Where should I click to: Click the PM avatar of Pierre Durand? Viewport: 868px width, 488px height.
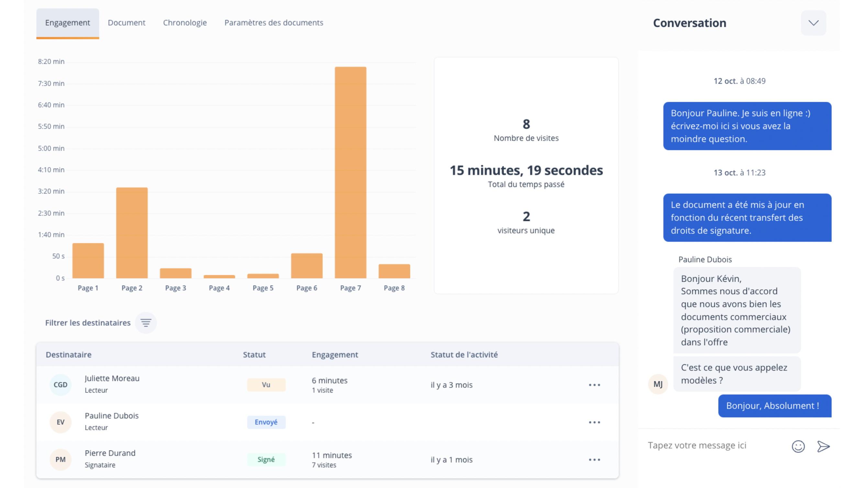(60, 459)
